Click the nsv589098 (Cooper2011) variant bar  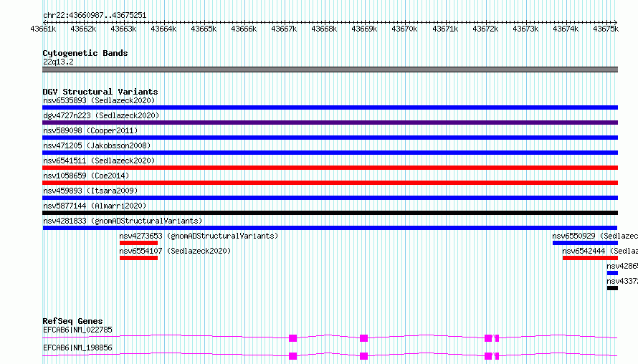[330, 138]
